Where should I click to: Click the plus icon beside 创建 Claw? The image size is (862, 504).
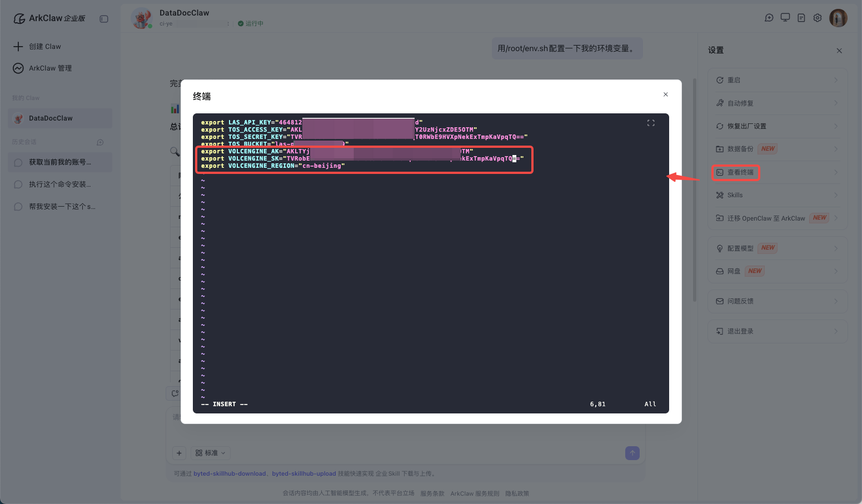pyautogui.click(x=18, y=46)
